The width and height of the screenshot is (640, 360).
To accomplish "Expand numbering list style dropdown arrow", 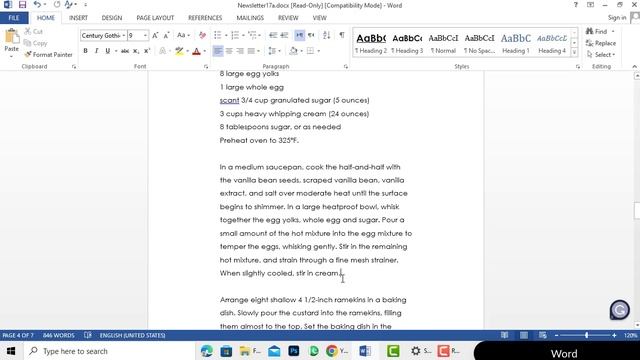I will pos(243,36).
